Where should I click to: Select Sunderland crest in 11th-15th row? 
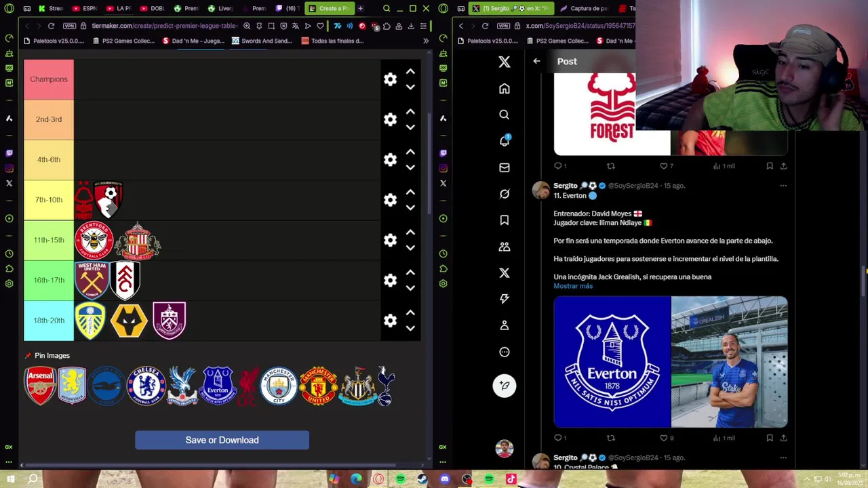(138, 241)
